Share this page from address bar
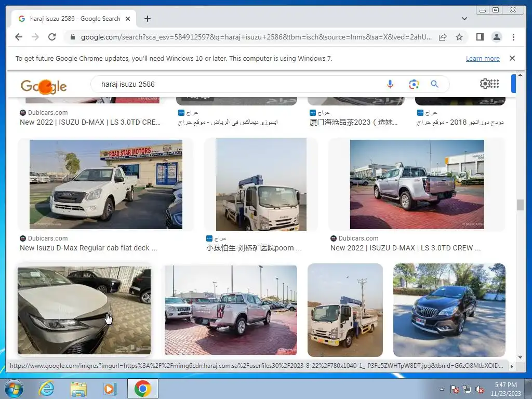The width and height of the screenshot is (532, 399). point(443,37)
